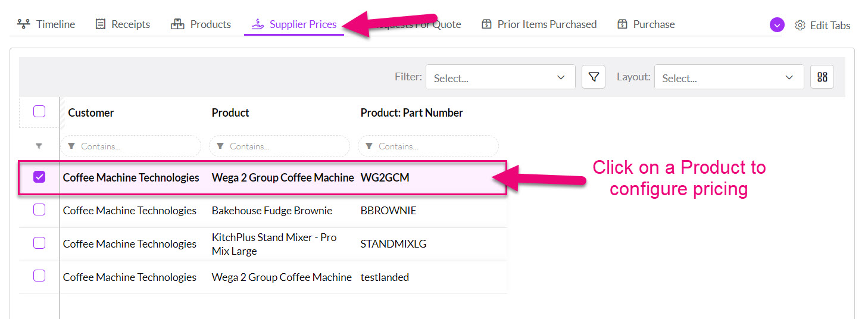868x319 pixels.
Task: Click the filter row funnel icon
Action: coord(39,146)
